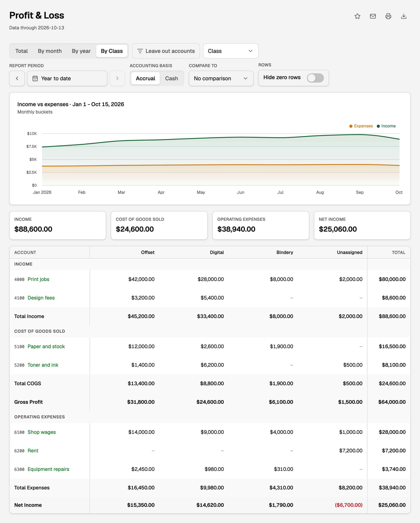Click the calendar icon in the period picker
Viewport: 420px width, 523px height.
(35, 78)
